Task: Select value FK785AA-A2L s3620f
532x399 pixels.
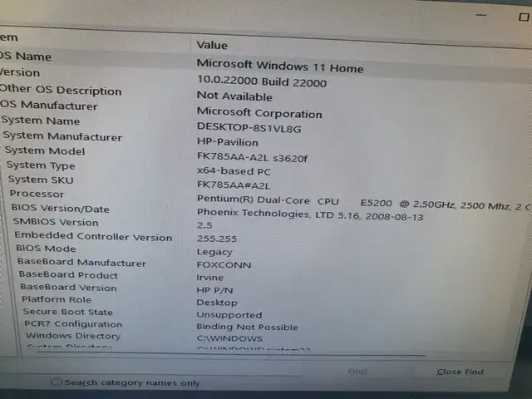Action: click(252, 157)
